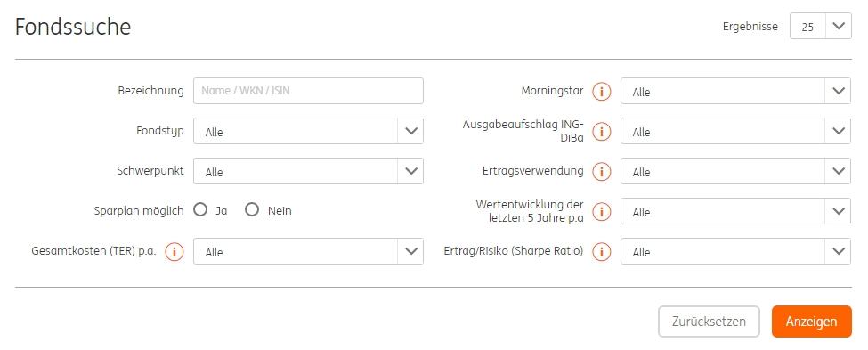Click info icon beside Ertragsverwendung
The image size is (868, 350).
coord(601,172)
